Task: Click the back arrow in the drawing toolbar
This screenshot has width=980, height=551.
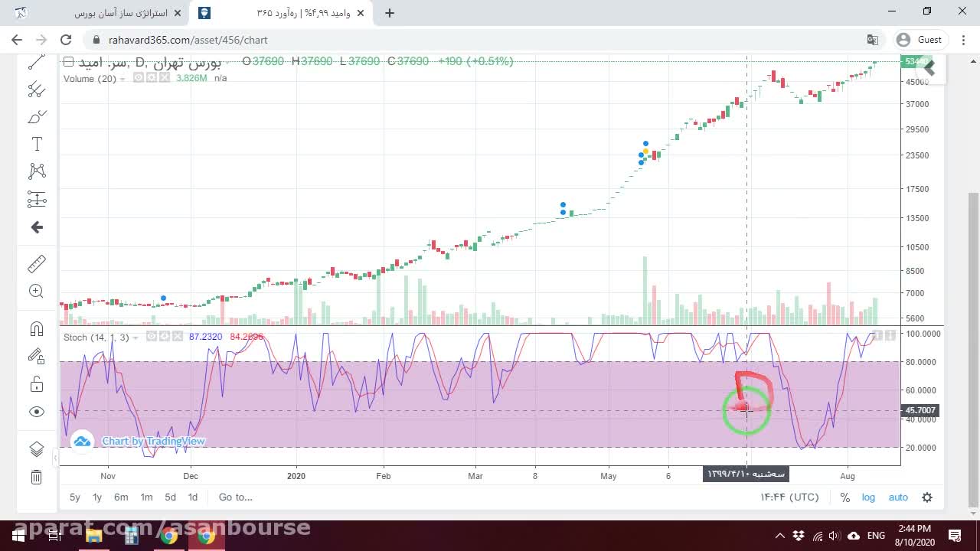Action: point(36,227)
